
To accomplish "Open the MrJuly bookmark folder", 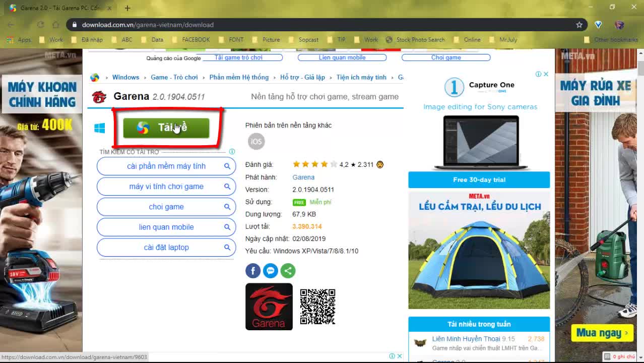I will pyautogui.click(x=503, y=40).
